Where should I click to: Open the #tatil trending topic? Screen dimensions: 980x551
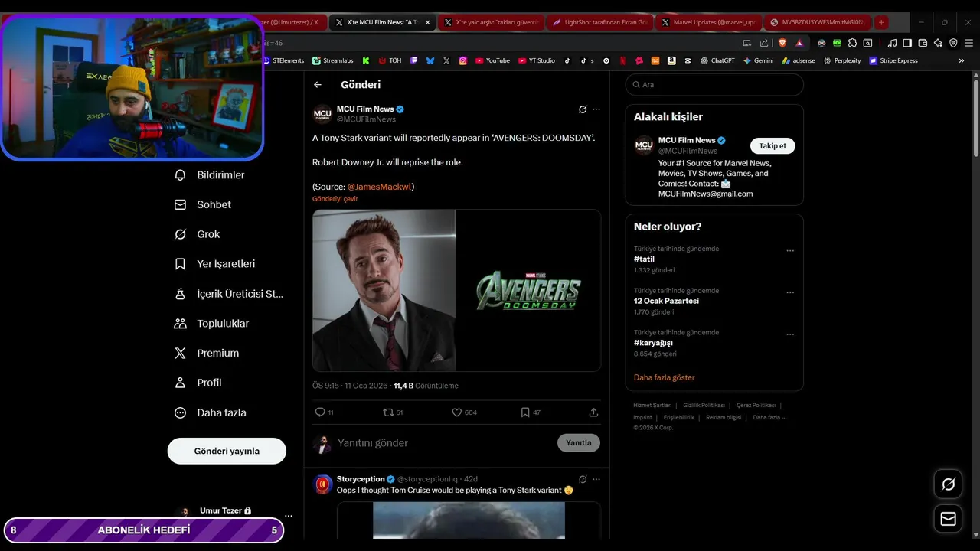point(644,259)
